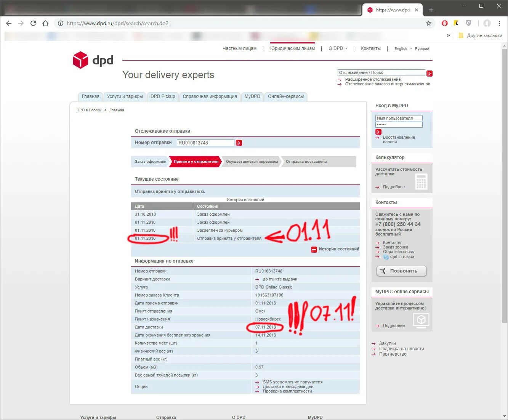This screenshot has width=508, height=420.
Task: Click the calculator icon in Калькулятор panel
Action: 421,181
